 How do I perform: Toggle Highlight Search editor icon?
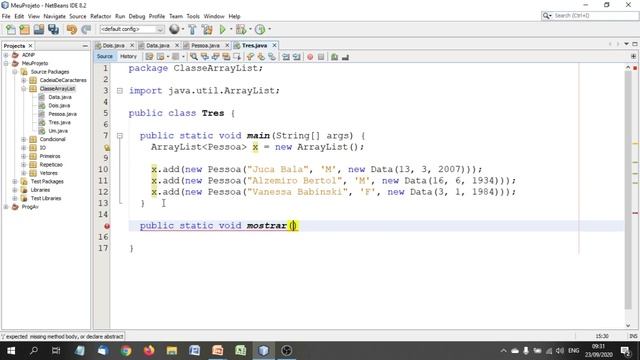click(226, 57)
